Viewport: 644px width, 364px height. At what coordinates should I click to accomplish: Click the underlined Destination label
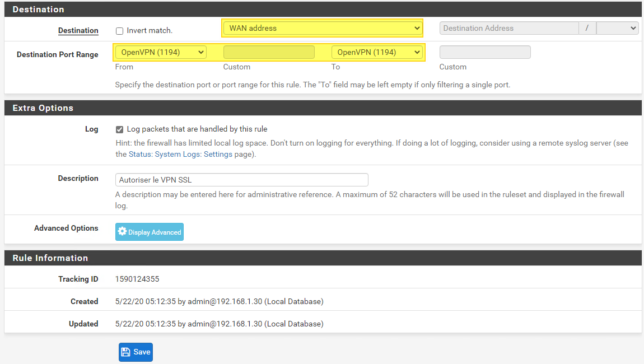click(x=78, y=31)
